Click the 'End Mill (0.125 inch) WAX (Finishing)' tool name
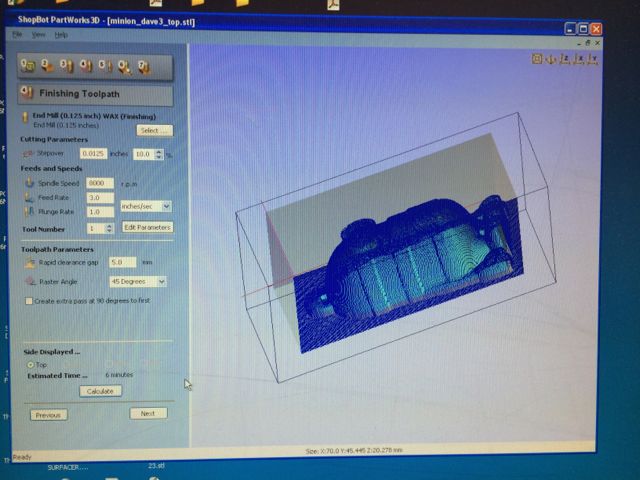640x480 pixels. [x=94, y=116]
